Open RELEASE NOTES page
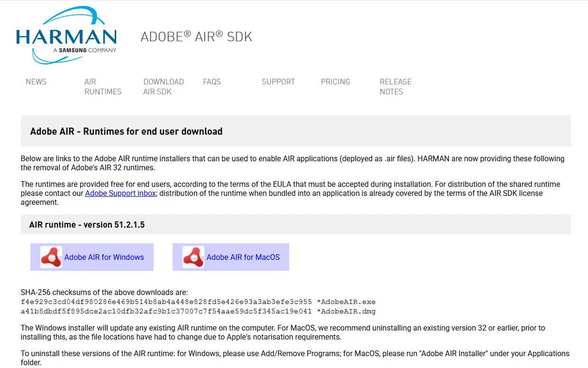 click(395, 87)
